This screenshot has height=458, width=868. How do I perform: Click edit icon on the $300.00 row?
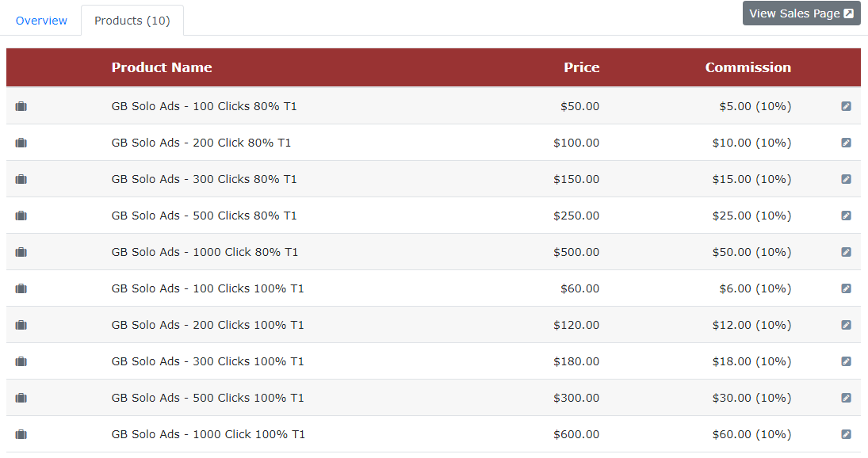846,399
